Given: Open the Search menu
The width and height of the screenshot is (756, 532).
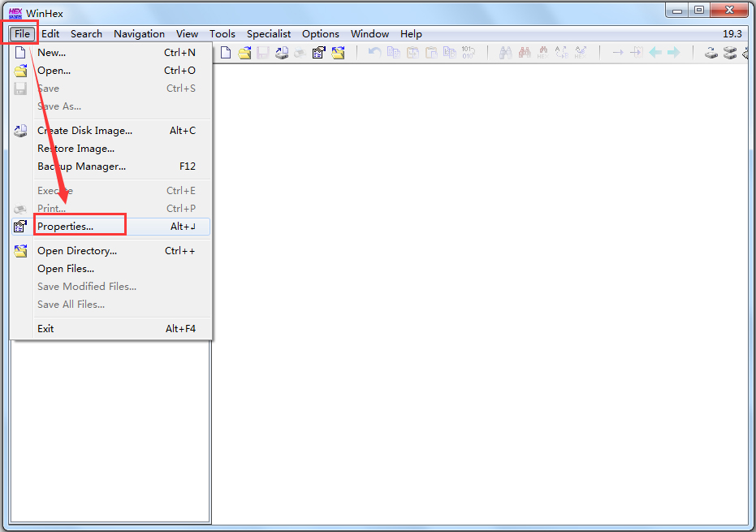Looking at the screenshot, I should pyautogui.click(x=86, y=34).
